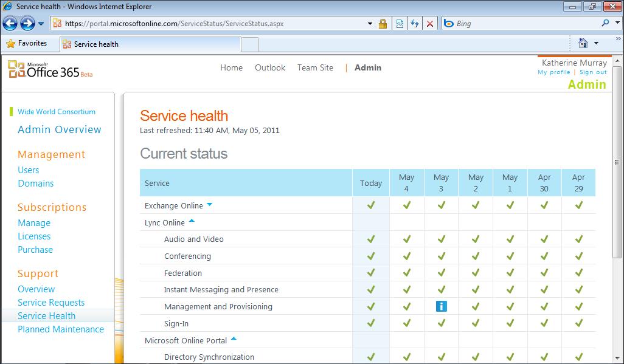
Task: Click the May 3 column header
Action: tap(441, 183)
